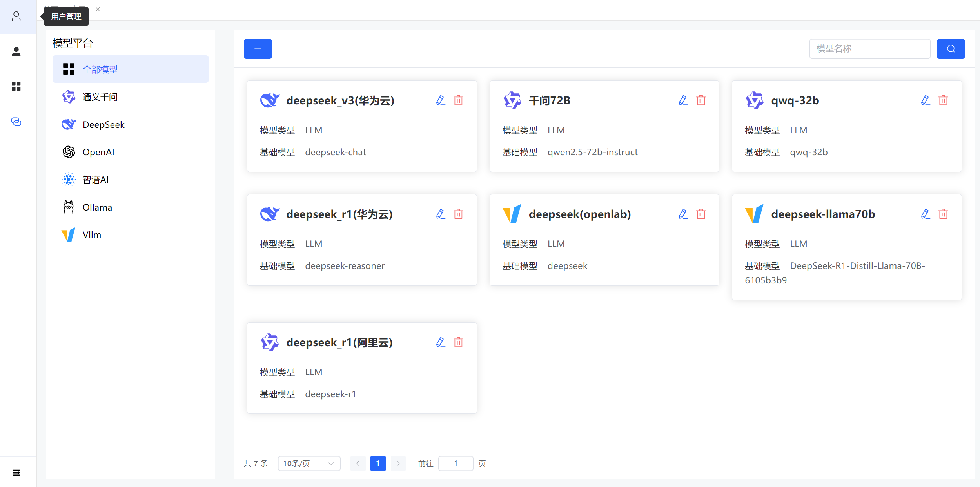Viewport: 980px width, 487px height.
Task: Select 全部模型 in model platform list
Action: pos(131,69)
